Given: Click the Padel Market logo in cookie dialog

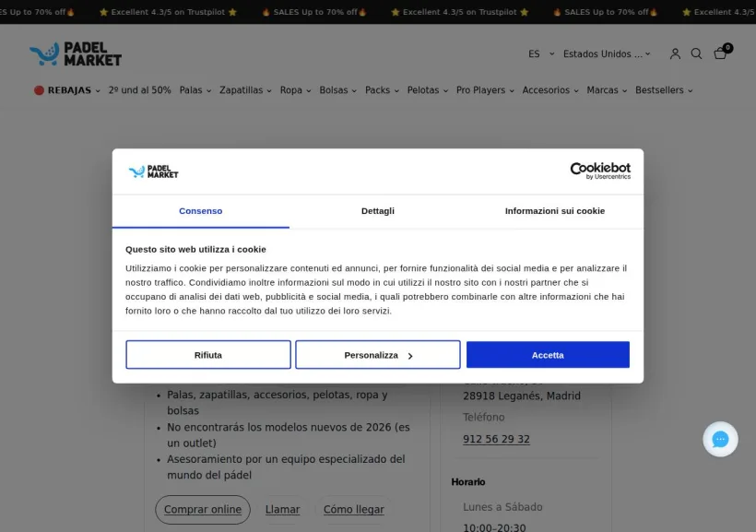Looking at the screenshot, I should [153, 171].
